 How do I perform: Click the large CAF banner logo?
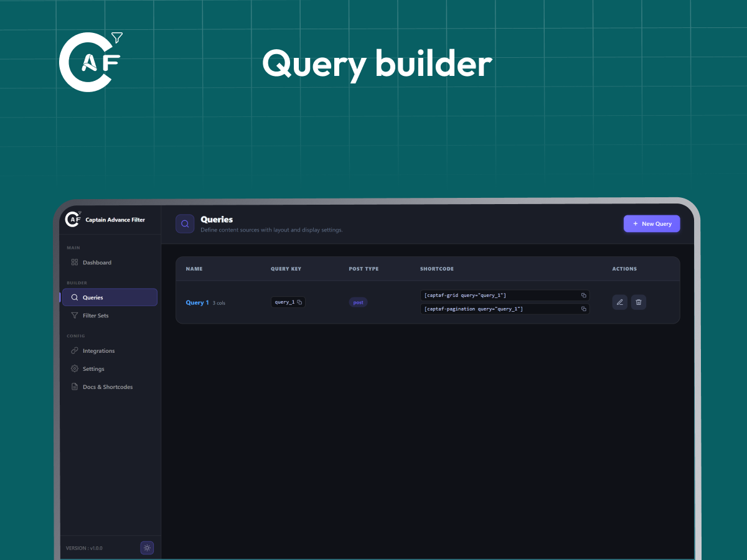click(x=90, y=61)
